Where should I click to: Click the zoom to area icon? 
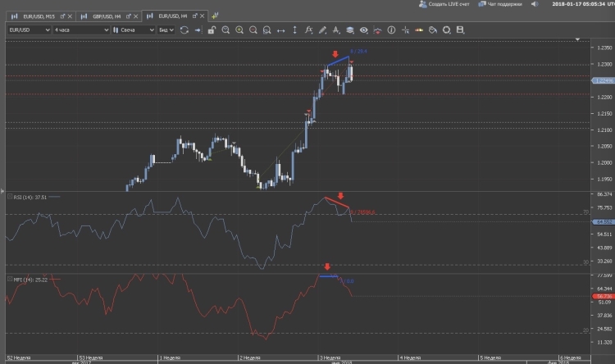[267, 30]
